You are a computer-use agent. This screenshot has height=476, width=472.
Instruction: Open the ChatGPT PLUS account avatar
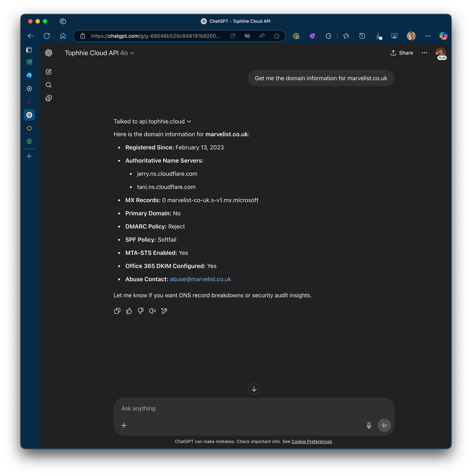point(441,53)
